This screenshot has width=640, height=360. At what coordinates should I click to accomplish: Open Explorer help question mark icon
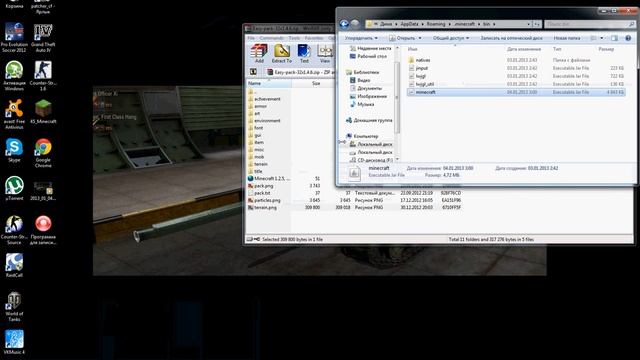click(628, 38)
